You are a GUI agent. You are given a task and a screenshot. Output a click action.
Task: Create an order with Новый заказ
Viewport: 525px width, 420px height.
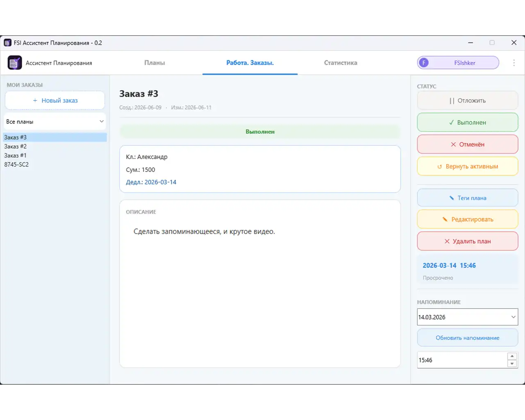pyautogui.click(x=55, y=100)
